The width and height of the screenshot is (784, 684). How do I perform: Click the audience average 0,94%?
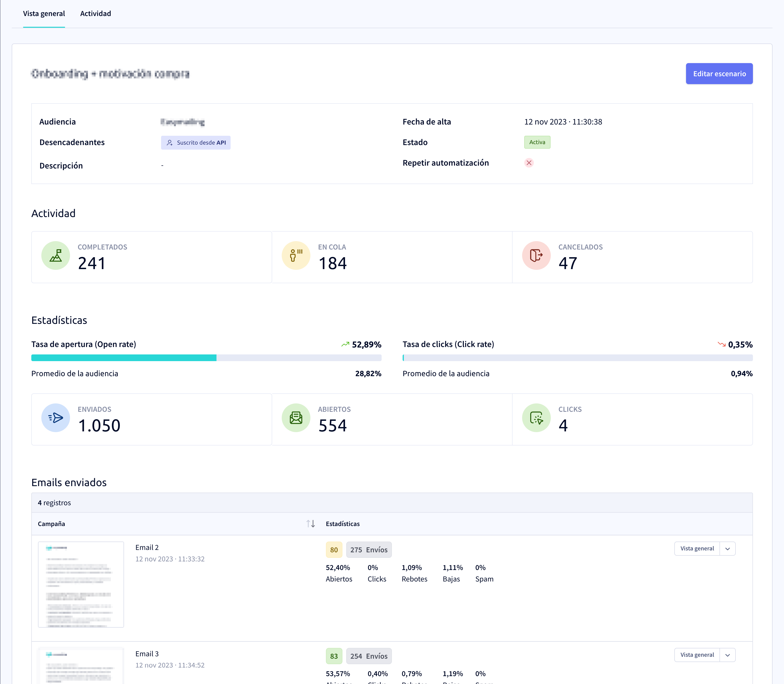click(x=742, y=374)
